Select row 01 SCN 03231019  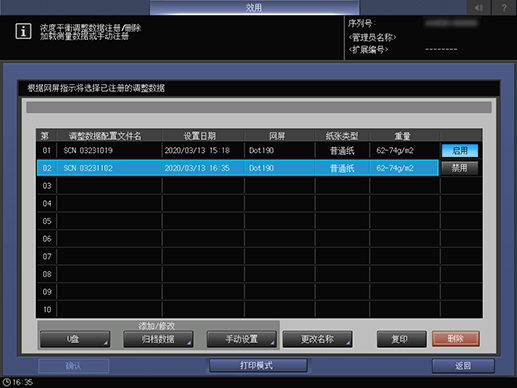pos(237,150)
